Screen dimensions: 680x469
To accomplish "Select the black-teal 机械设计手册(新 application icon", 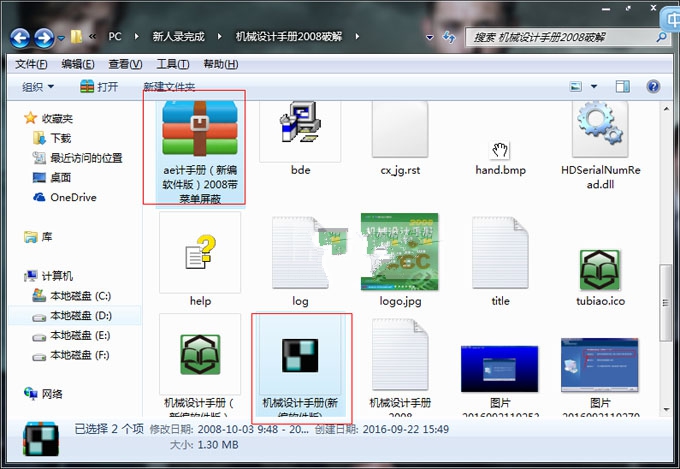I will click(x=300, y=356).
